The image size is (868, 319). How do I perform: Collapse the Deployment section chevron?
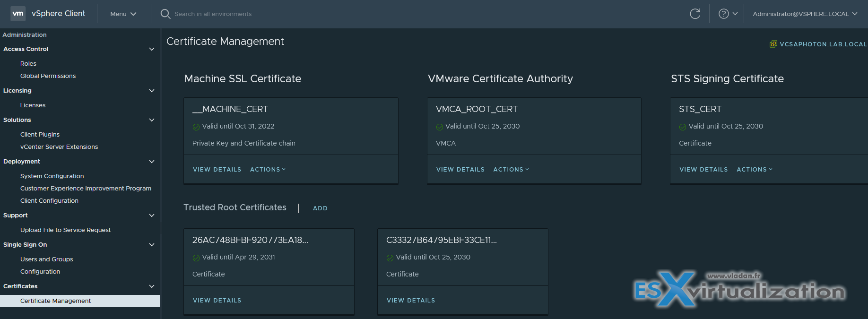click(152, 162)
